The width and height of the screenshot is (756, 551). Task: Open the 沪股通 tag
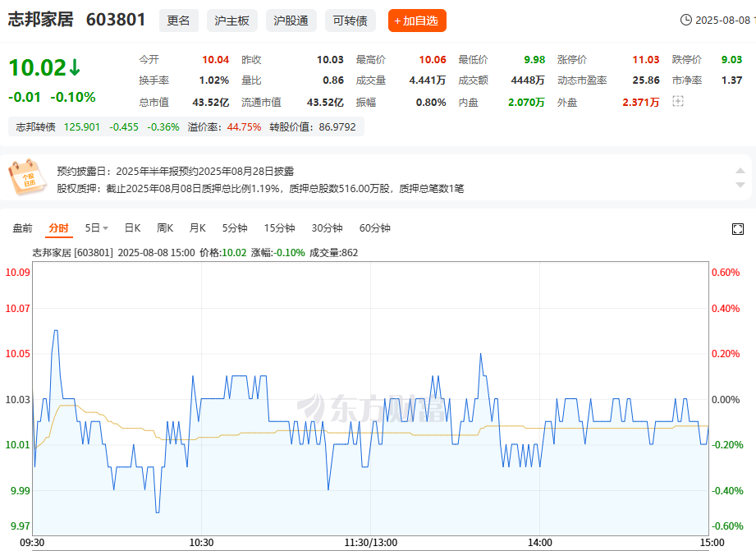(x=291, y=21)
